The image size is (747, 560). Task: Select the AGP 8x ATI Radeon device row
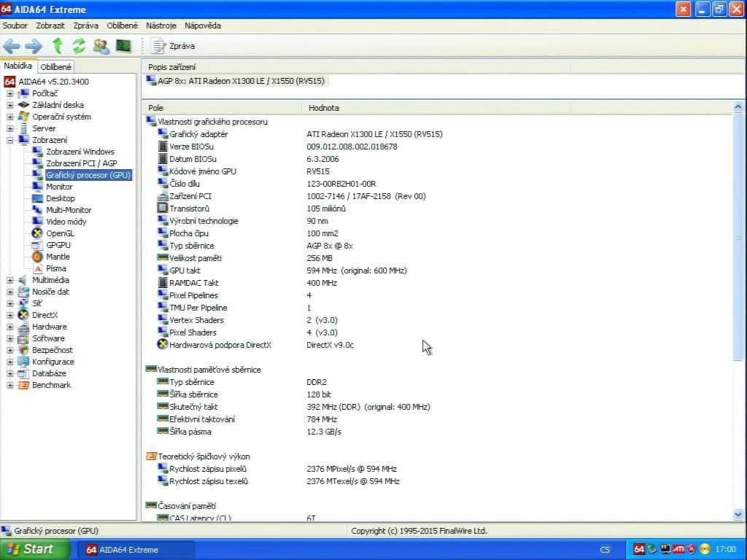(236, 82)
